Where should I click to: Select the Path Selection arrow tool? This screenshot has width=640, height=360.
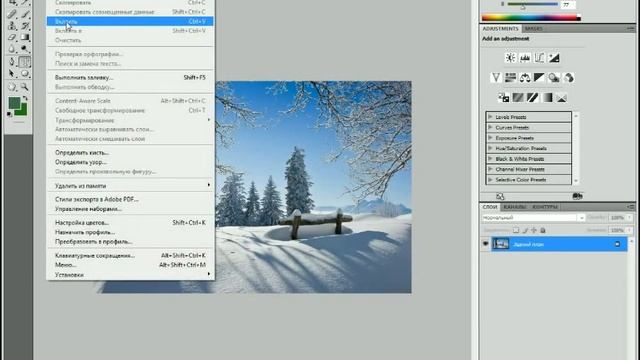pos(12,74)
